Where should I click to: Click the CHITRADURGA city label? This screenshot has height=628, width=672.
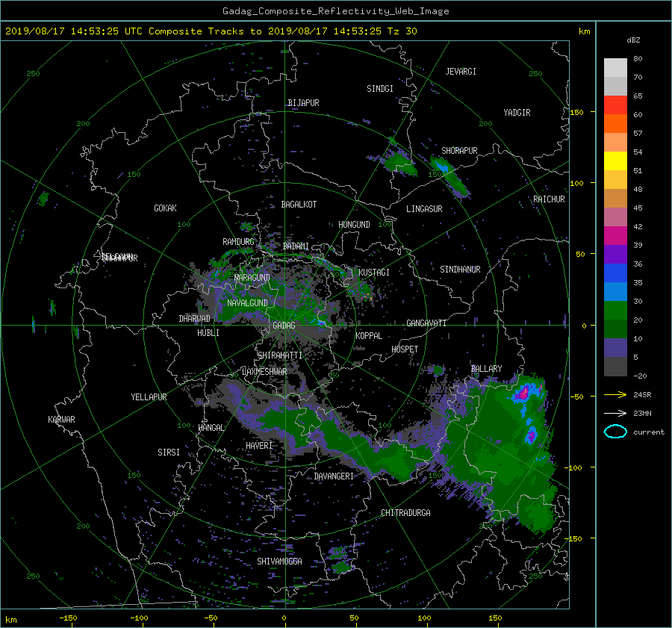405,513
